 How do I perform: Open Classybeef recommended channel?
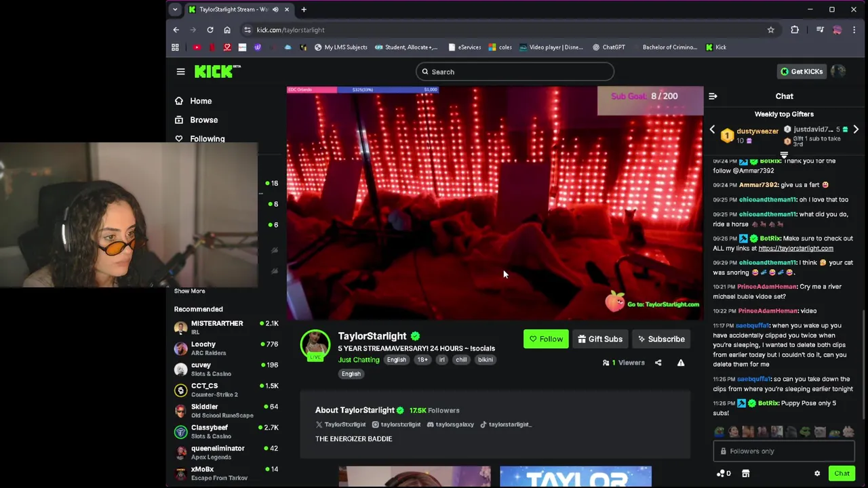[x=226, y=432]
